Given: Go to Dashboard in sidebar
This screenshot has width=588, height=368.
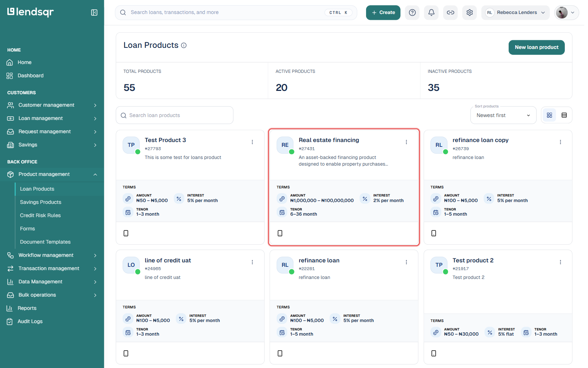Looking at the screenshot, I should coord(31,76).
